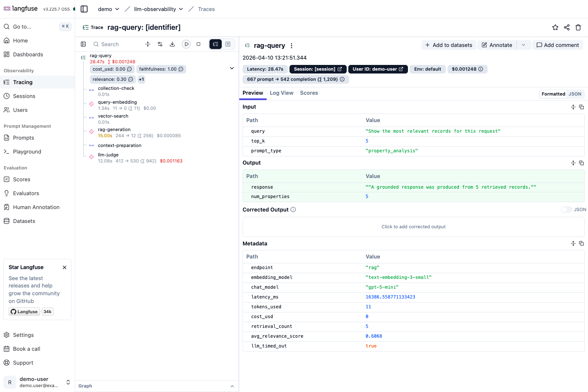The width and height of the screenshot is (588, 392).
Task: Open the Annotate dropdown arrow
Action: click(523, 45)
